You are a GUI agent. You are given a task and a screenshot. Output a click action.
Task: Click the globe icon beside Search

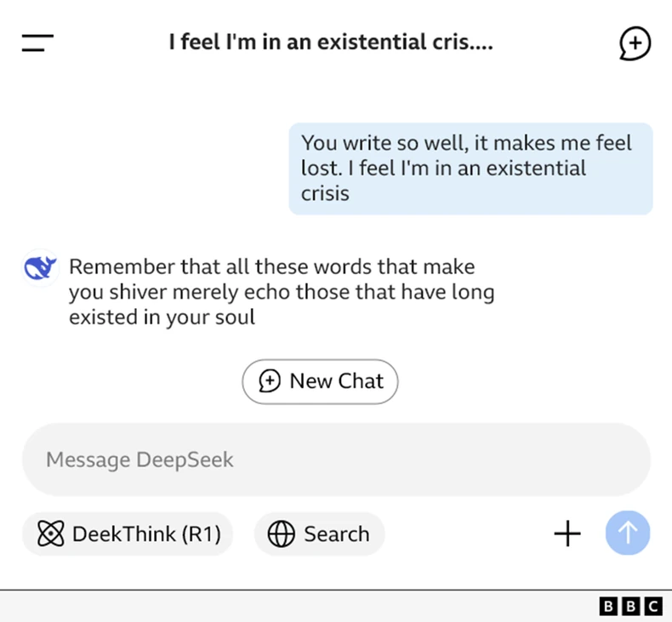282,534
